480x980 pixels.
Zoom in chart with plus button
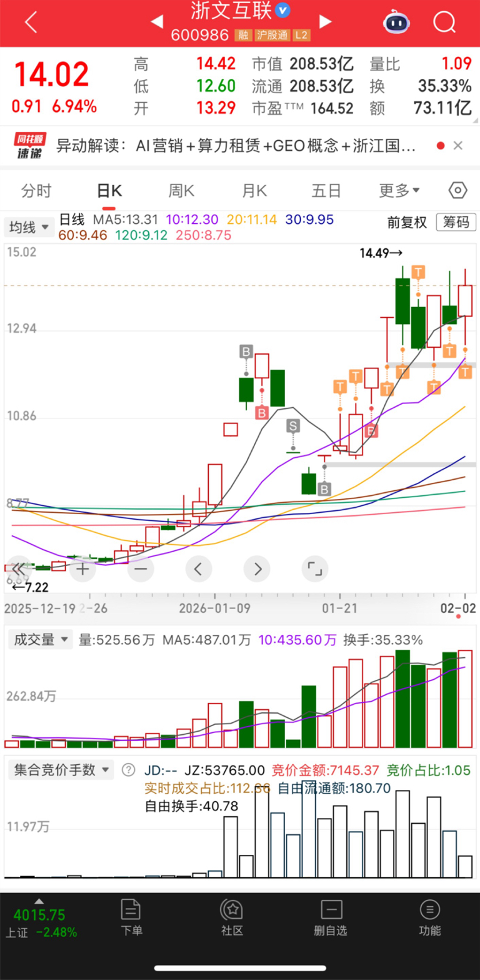point(82,569)
